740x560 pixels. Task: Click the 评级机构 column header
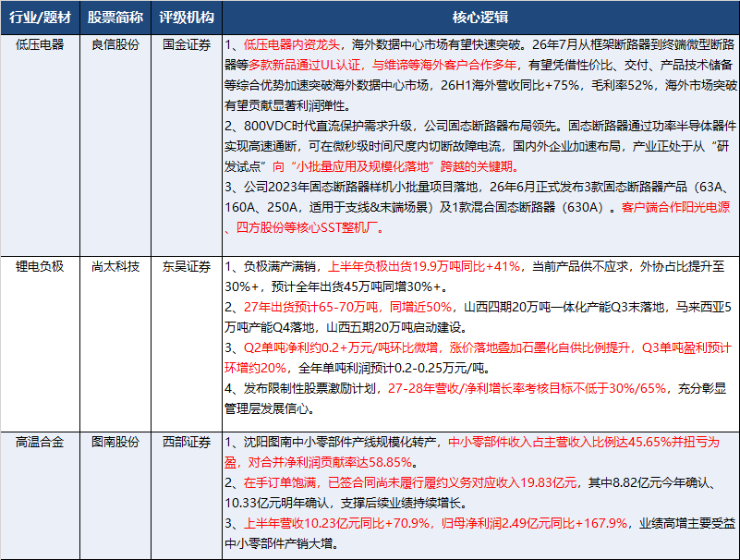(x=187, y=18)
